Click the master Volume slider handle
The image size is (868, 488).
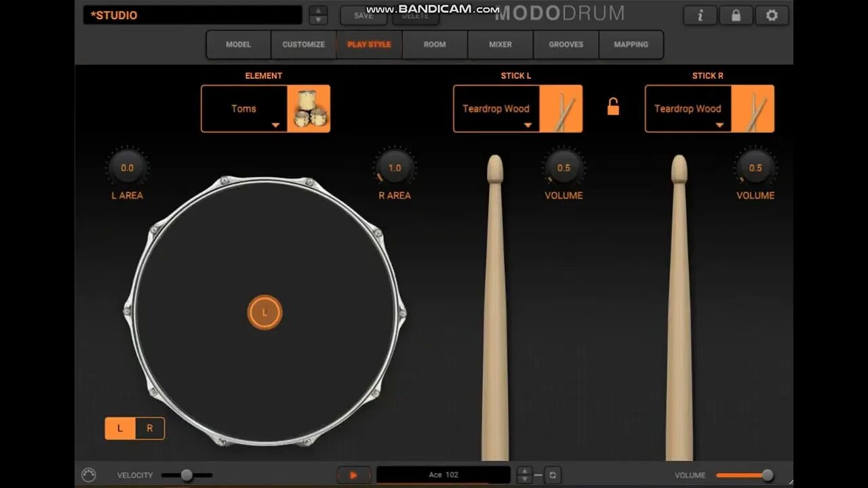pyautogui.click(x=768, y=475)
